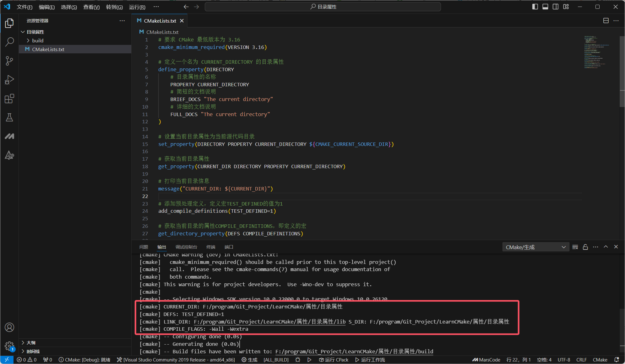Launch the CMake debugger bug icon
625x364 pixels.
coord(298,360)
